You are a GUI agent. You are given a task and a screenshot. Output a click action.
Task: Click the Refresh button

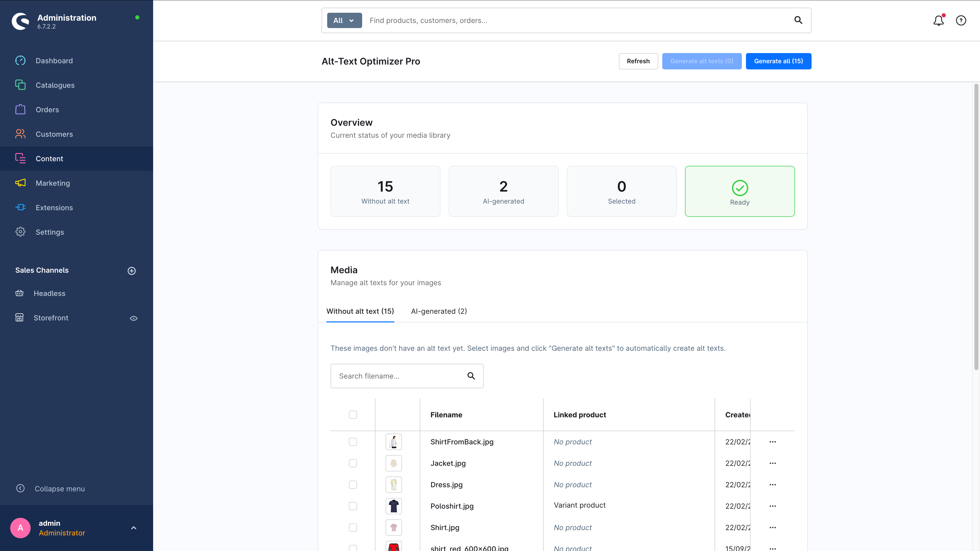pyautogui.click(x=638, y=61)
